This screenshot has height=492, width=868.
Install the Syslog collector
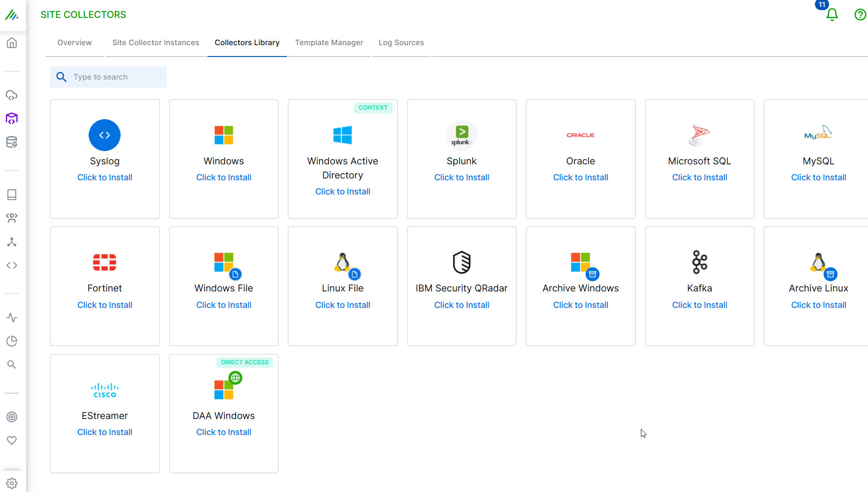[104, 177]
